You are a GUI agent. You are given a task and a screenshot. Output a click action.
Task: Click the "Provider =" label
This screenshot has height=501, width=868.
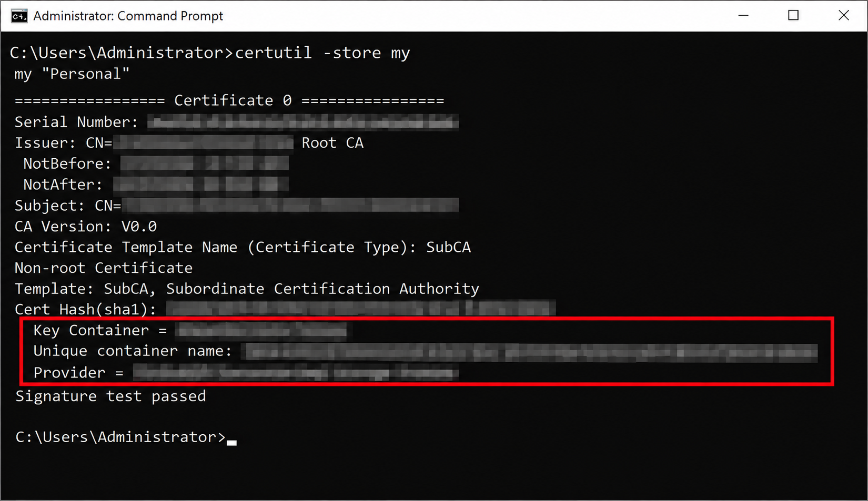pos(78,373)
